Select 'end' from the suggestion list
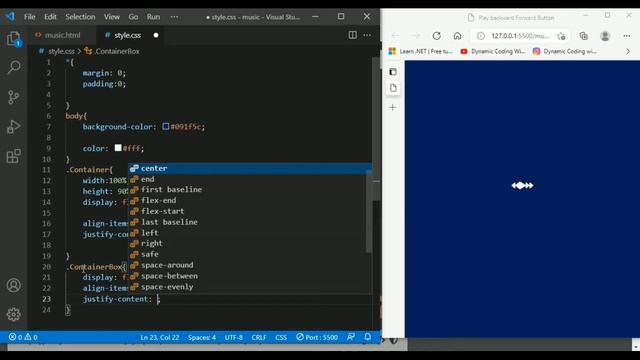640x360 pixels. coord(250,179)
